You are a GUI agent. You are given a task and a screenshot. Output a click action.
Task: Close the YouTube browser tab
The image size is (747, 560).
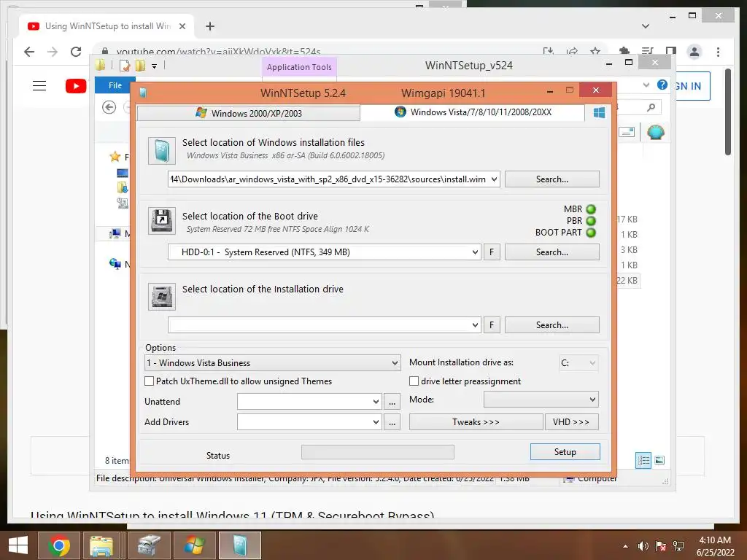point(182,26)
